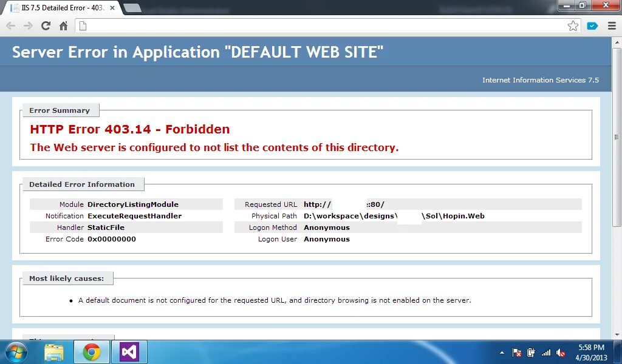The height and width of the screenshot is (364, 622).
Task: Close the Chrome browser window
Action: [606, 5]
